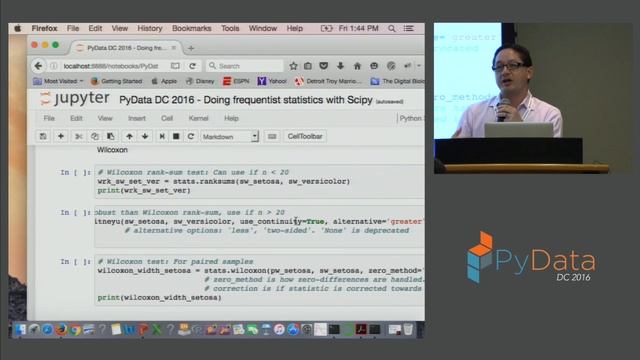Open command palette keyboard icon

[272, 136]
